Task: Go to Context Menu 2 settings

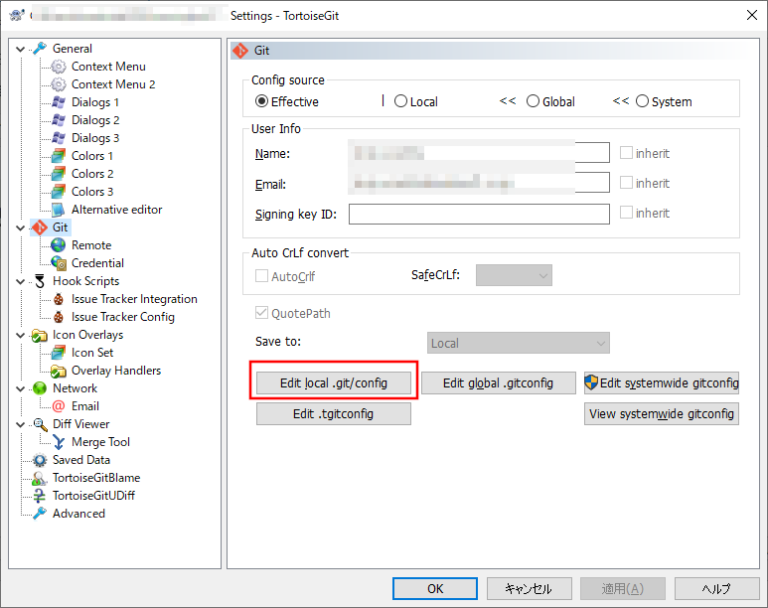Action: [x=113, y=84]
